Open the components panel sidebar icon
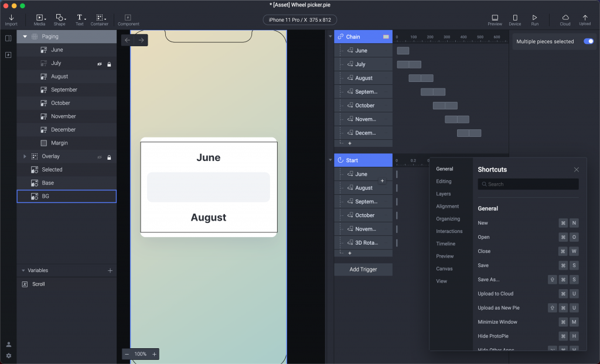This screenshot has width=600, height=364. (x=8, y=55)
